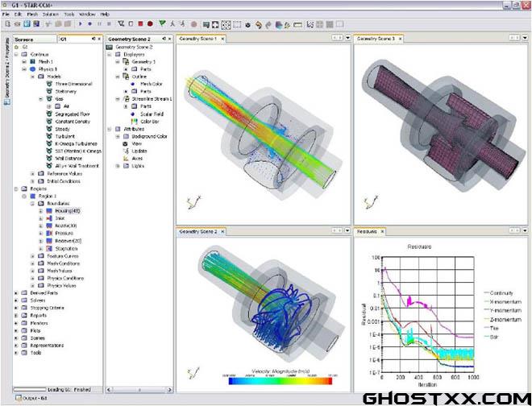Screen dimensions: 532x406
Task: Click the ruler measure toolbar icon
Action: click(297, 24)
